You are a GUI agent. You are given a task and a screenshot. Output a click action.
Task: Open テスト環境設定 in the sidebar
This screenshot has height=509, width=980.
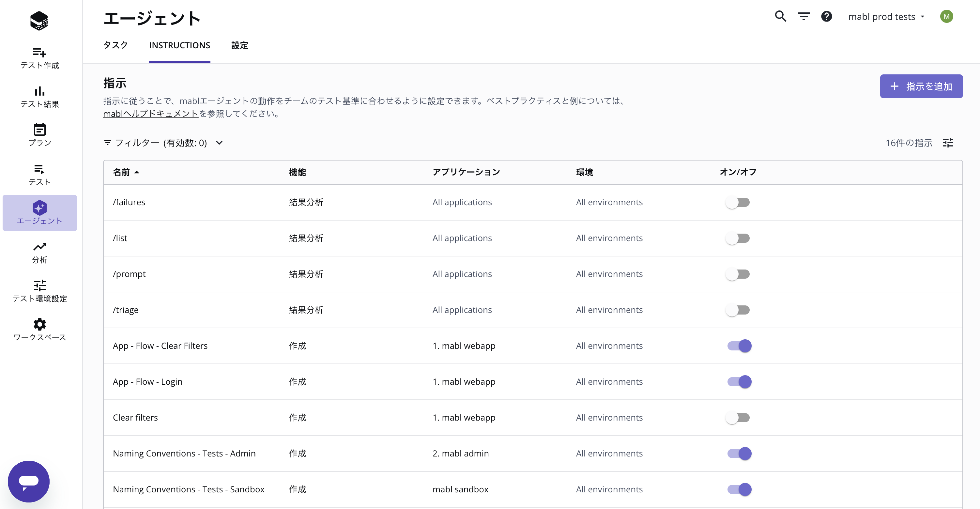[x=39, y=291]
